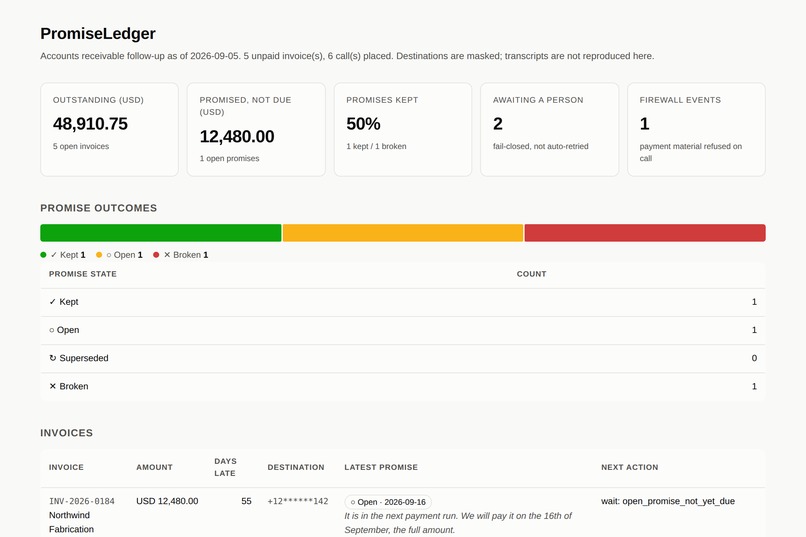Image resolution: width=806 pixels, height=537 pixels.
Task: Click 'wait: open_promise_not_yet_due' next action
Action: (668, 501)
